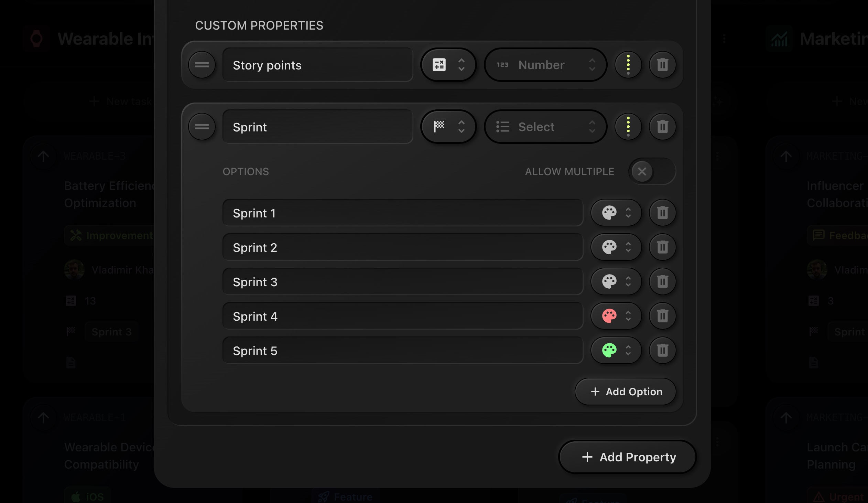
Task: Remove the Sprint 4 option
Action: [662, 316]
